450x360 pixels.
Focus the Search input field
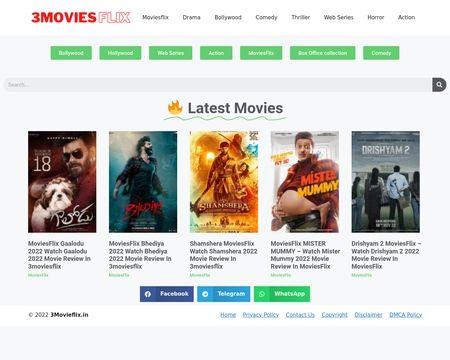[x=218, y=85]
